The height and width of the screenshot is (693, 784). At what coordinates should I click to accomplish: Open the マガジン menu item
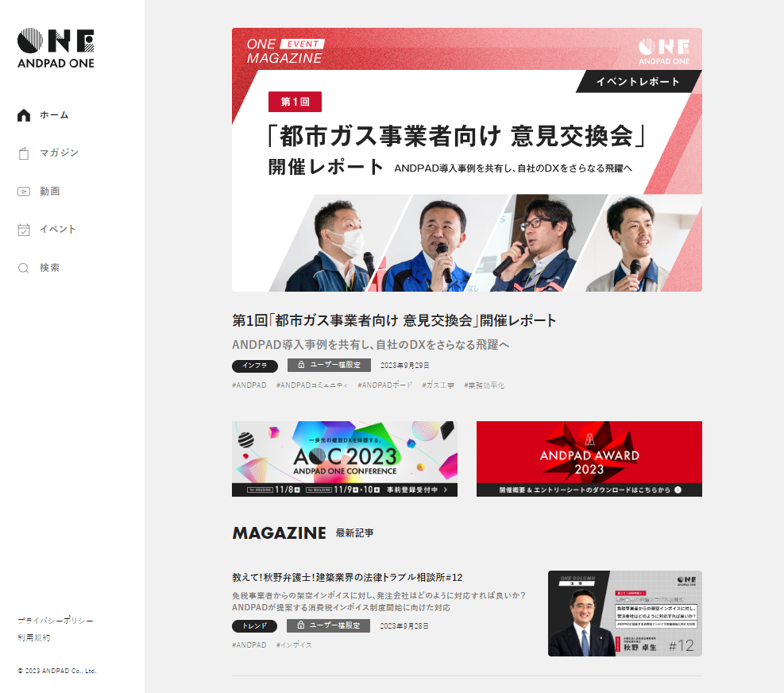(59, 153)
